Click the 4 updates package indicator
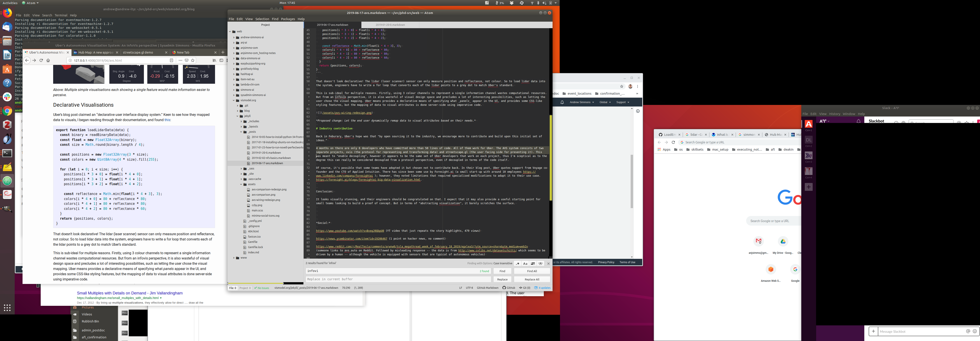Screen dimensions: 980x341 (542, 288)
